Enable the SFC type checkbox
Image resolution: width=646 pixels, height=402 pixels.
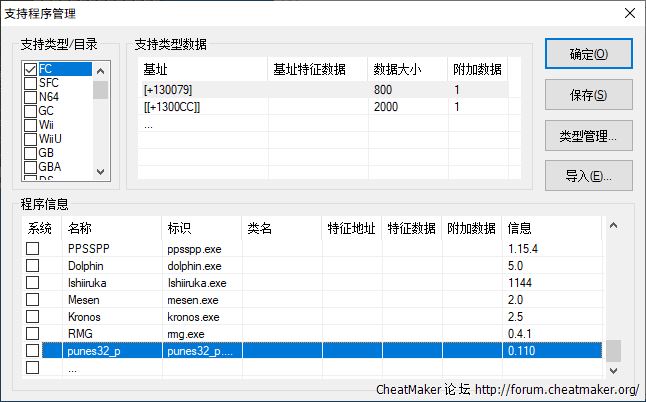[x=31, y=83]
